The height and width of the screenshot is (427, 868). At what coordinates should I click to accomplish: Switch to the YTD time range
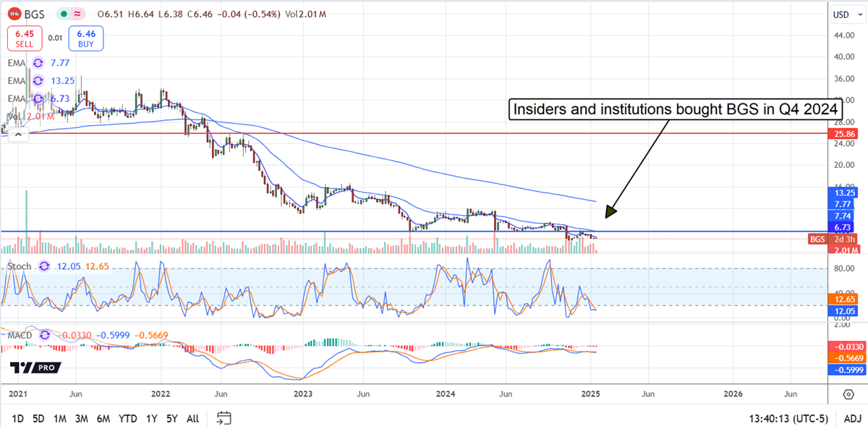pos(128,418)
